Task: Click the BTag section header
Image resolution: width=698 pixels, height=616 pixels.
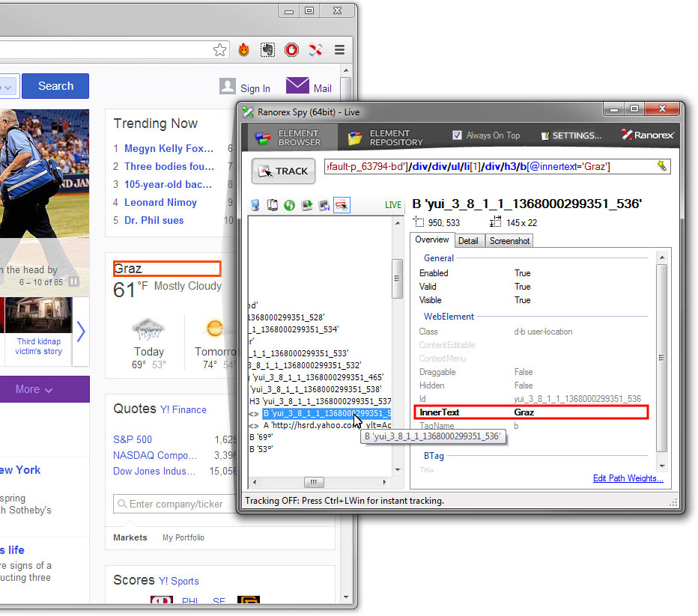Action: 434,455
